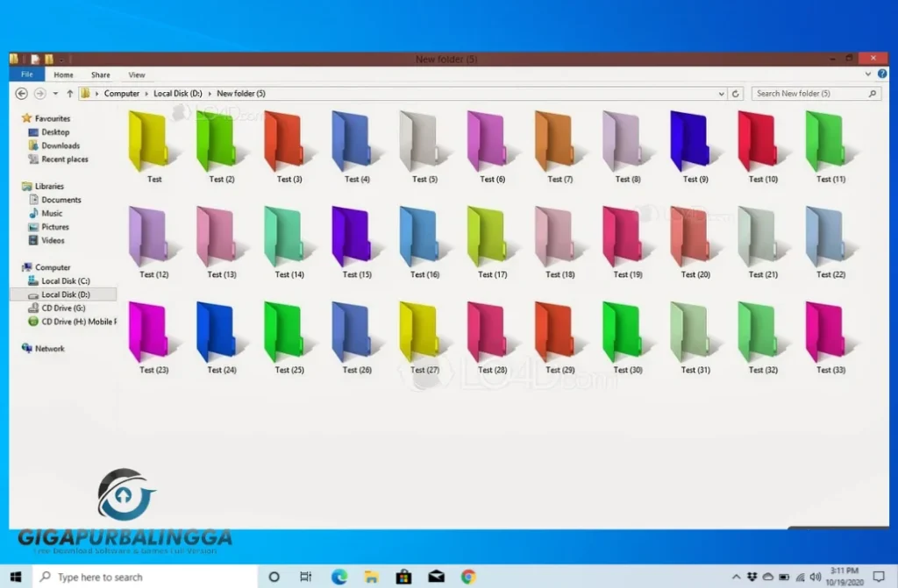Screen dimensions: 898x588
Task: Click the Back navigation button
Action: click(21, 94)
